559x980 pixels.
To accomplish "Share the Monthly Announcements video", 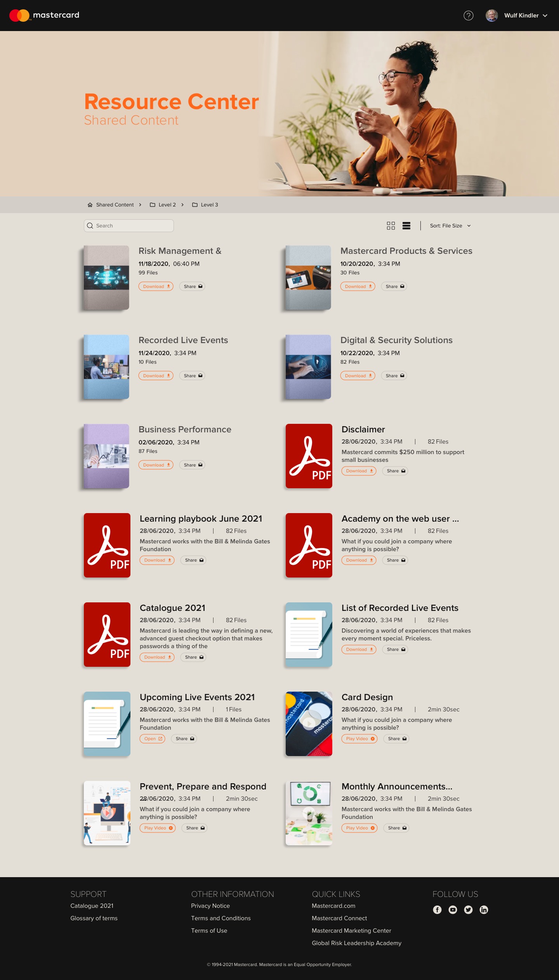I will [396, 828].
